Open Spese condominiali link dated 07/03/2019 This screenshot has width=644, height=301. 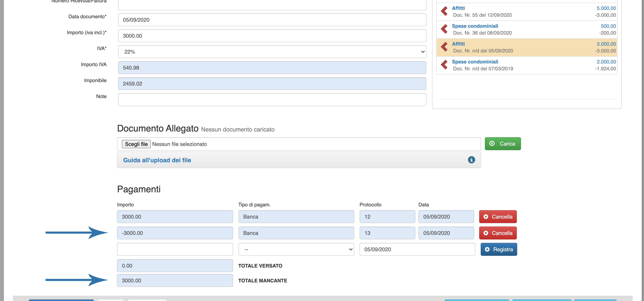(475, 62)
